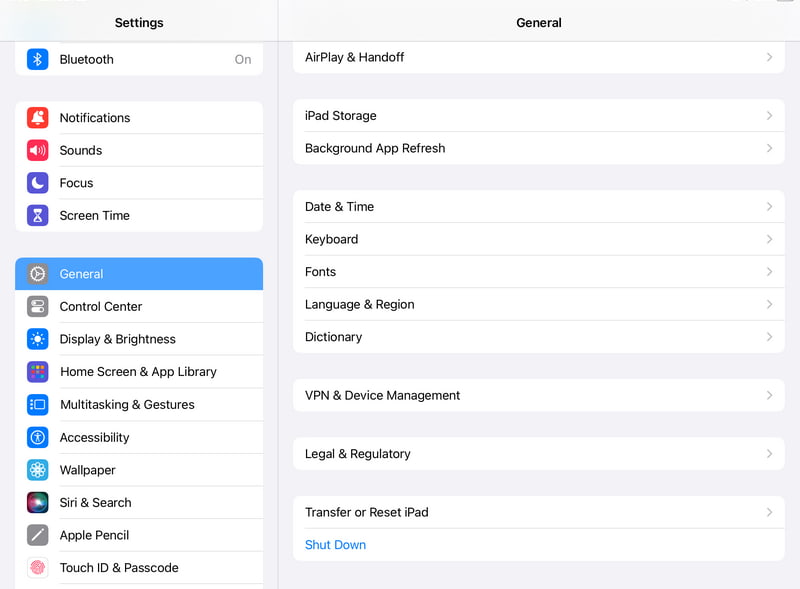Select the Sounds speaker icon
Viewport: 800px width, 589px height.
(37, 150)
